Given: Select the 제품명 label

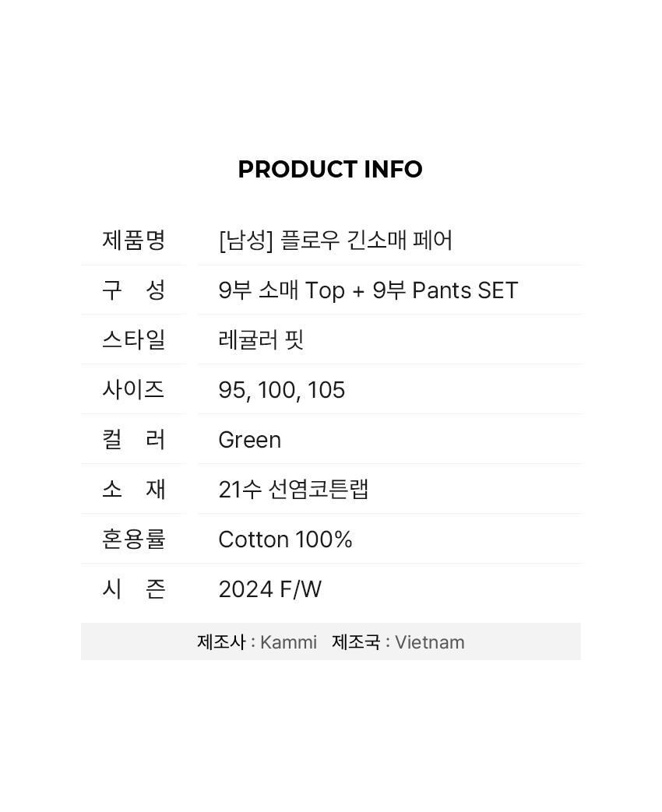Looking at the screenshot, I should (134, 241).
